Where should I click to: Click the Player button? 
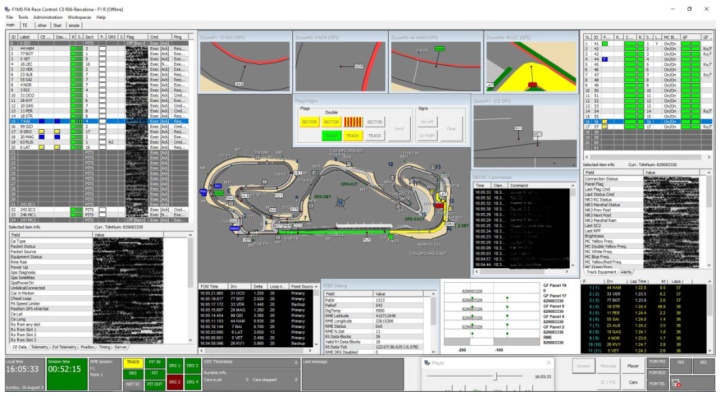[x=633, y=366]
